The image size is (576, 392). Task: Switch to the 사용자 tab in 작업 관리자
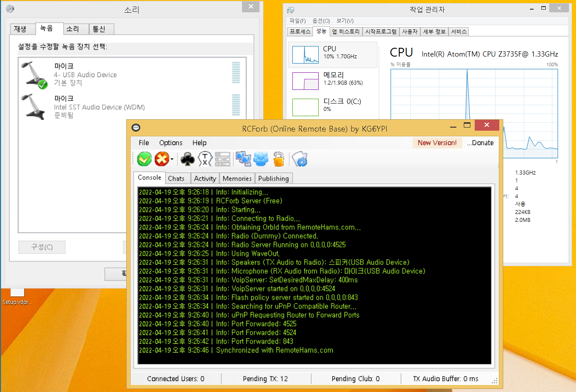(410, 32)
